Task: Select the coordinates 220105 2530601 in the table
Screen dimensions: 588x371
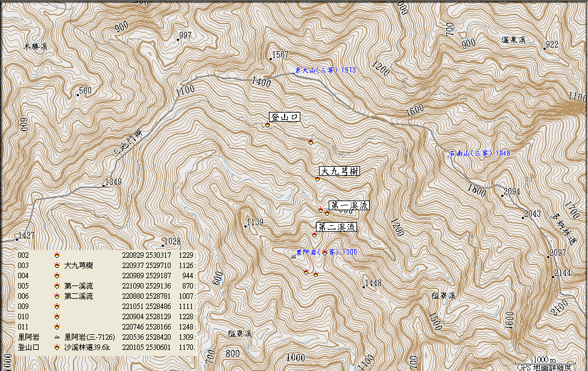Action: 147,348
